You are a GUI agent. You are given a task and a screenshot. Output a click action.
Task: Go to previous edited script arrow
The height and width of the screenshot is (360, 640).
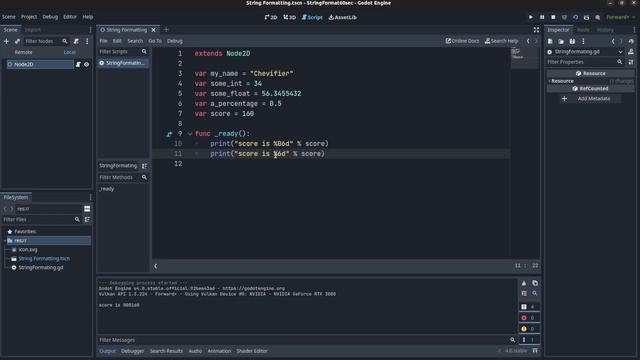coord(528,41)
